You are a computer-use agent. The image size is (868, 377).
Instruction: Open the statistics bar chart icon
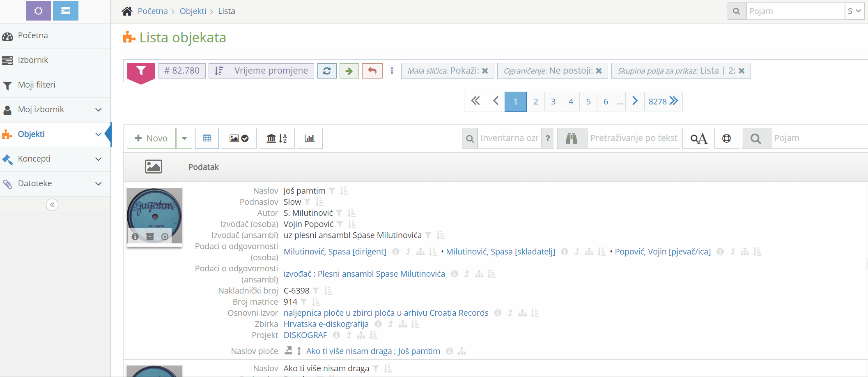point(310,138)
